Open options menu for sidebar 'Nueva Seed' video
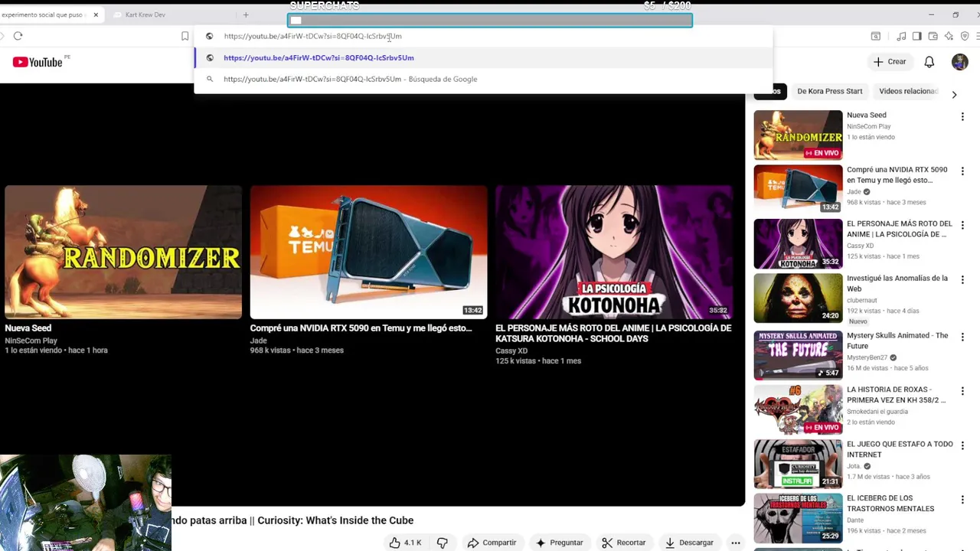Image resolution: width=980 pixels, height=551 pixels. point(962,117)
